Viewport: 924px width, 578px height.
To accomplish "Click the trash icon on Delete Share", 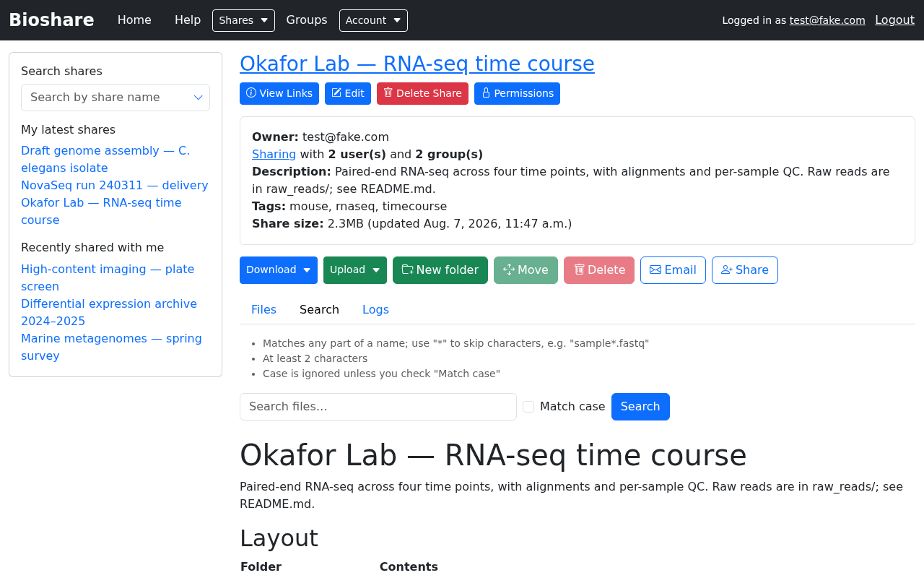I will (388, 93).
